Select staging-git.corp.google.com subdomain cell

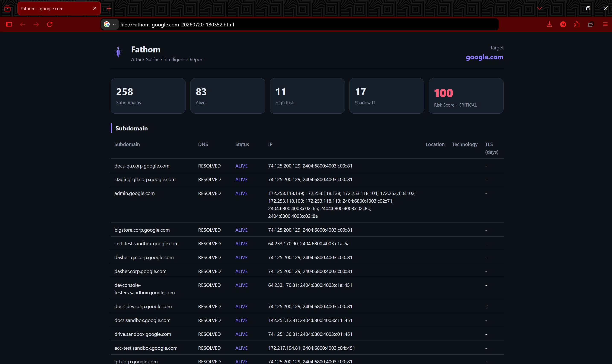pos(145,179)
